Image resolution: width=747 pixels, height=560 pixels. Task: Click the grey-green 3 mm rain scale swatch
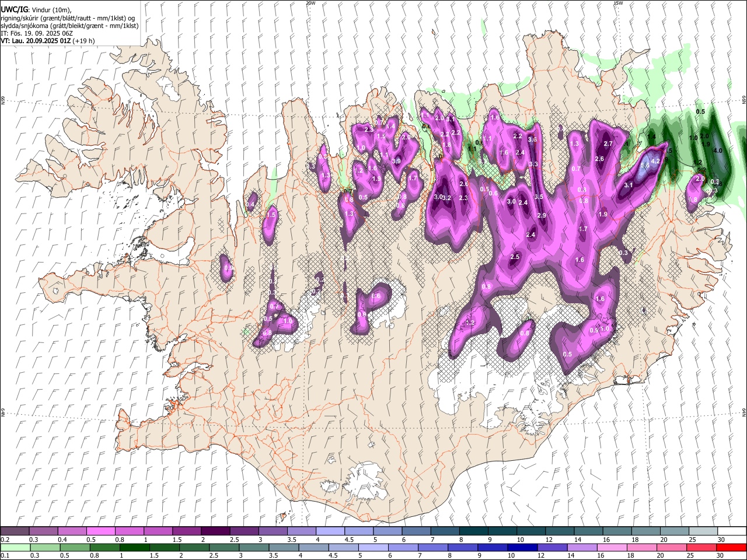pos(253,547)
